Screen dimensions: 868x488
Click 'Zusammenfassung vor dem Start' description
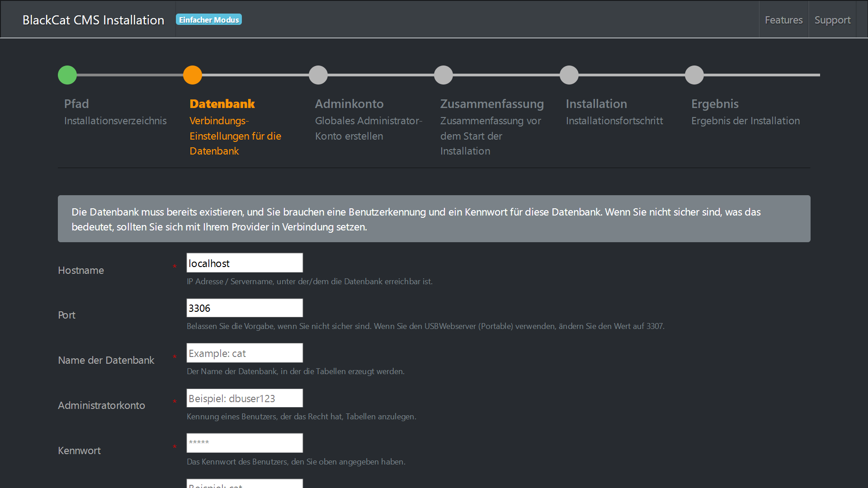(x=491, y=136)
